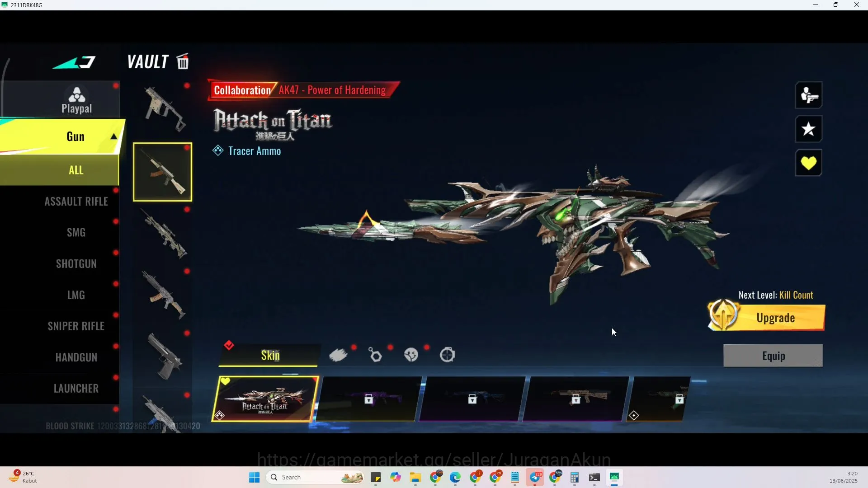Select the highlighted AK47 weapon thumbnail
Screen dimensions: 868x488
pyautogui.click(x=162, y=172)
